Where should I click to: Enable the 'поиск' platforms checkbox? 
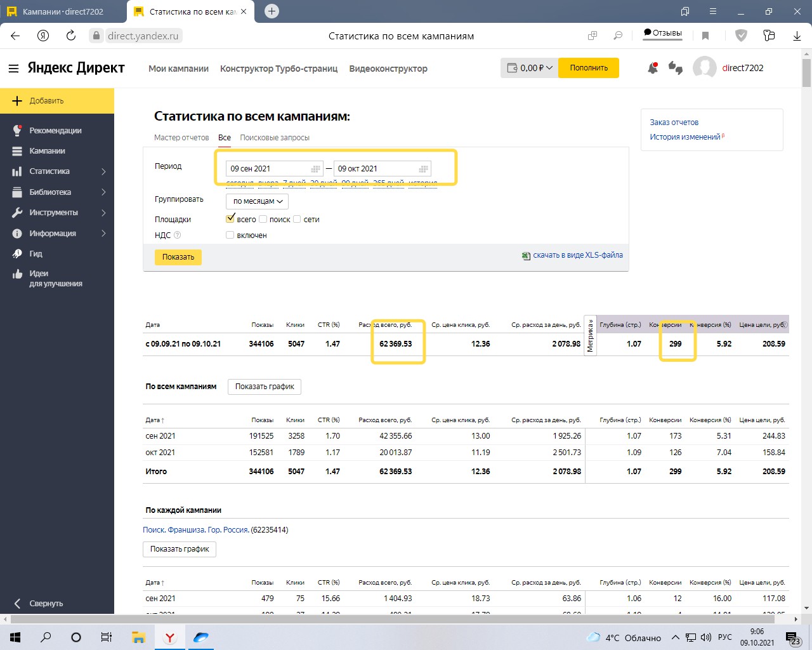(x=263, y=219)
